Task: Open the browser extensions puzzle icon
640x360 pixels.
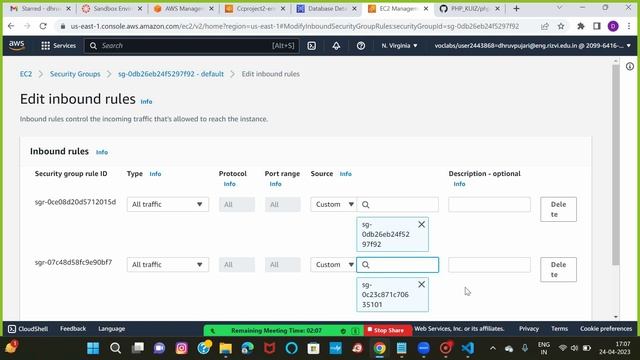Action: pos(580,26)
